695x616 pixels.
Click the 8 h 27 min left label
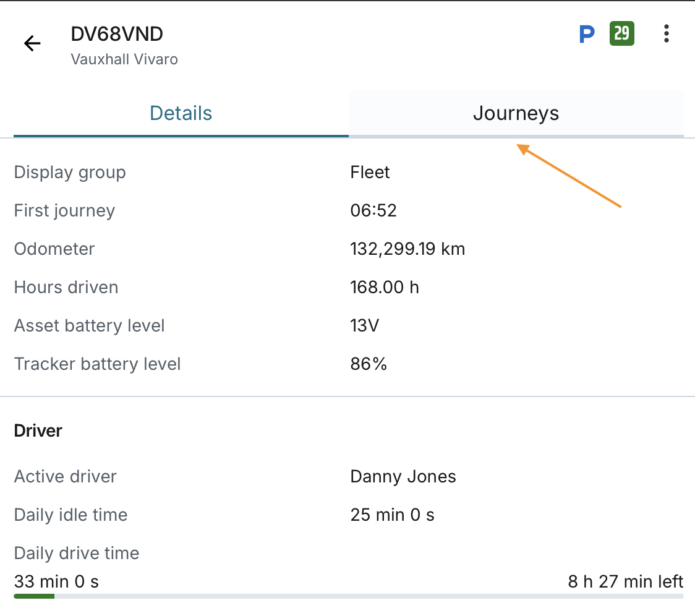625,582
